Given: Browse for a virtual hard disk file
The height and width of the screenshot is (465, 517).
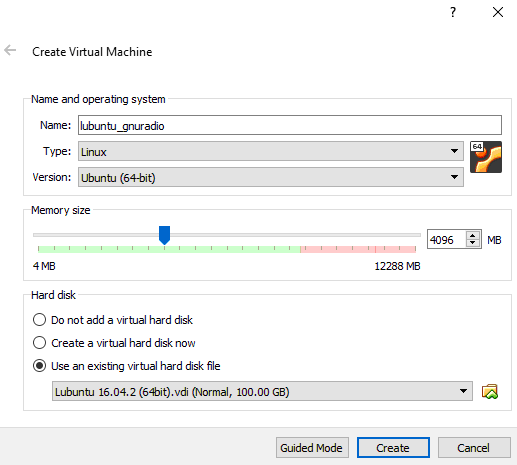Looking at the screenshot, I should (490, 391).
